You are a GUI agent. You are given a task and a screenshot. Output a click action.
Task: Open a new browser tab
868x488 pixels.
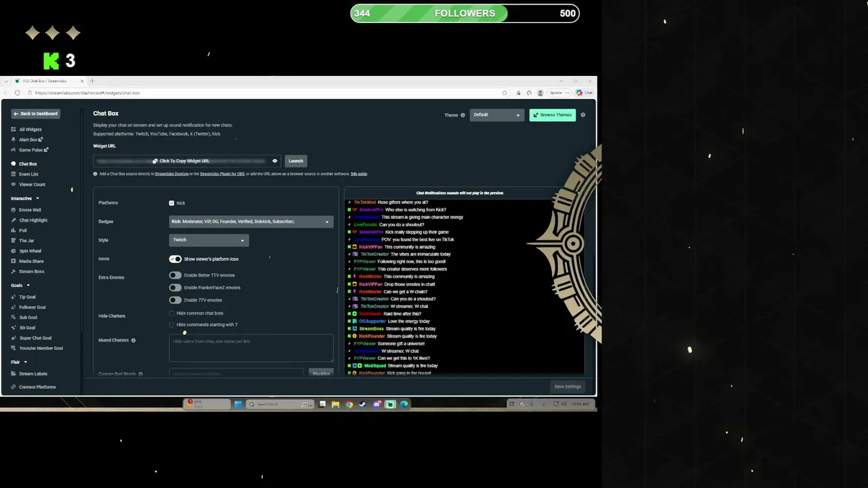tap(92, 81)
